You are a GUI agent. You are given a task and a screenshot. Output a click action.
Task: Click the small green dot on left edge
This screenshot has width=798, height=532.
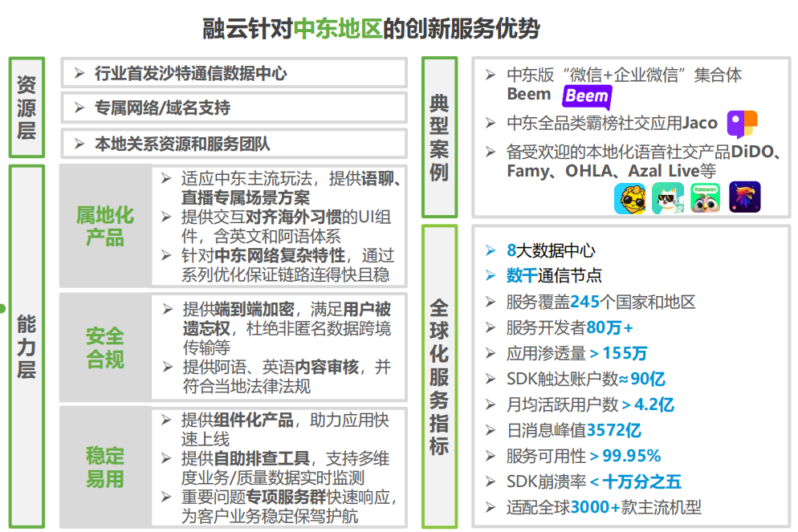3,308
